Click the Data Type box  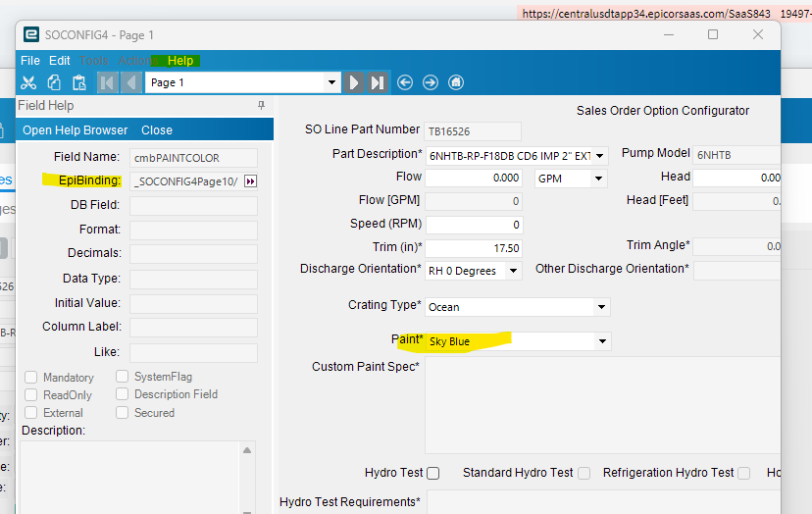[x=193, y=280]
